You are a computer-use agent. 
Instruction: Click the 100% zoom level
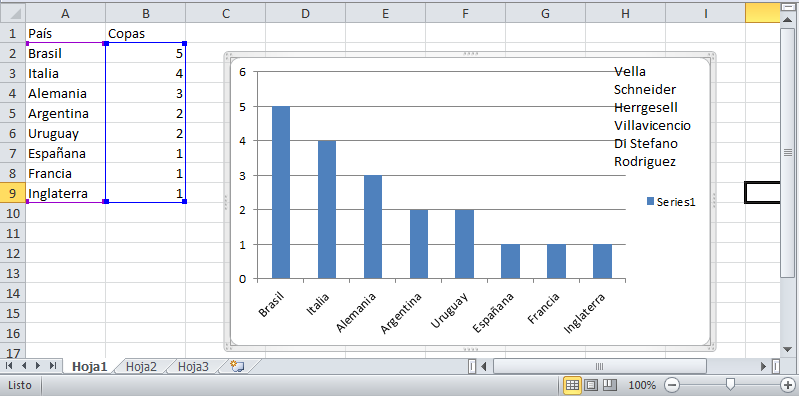(643, 385)
